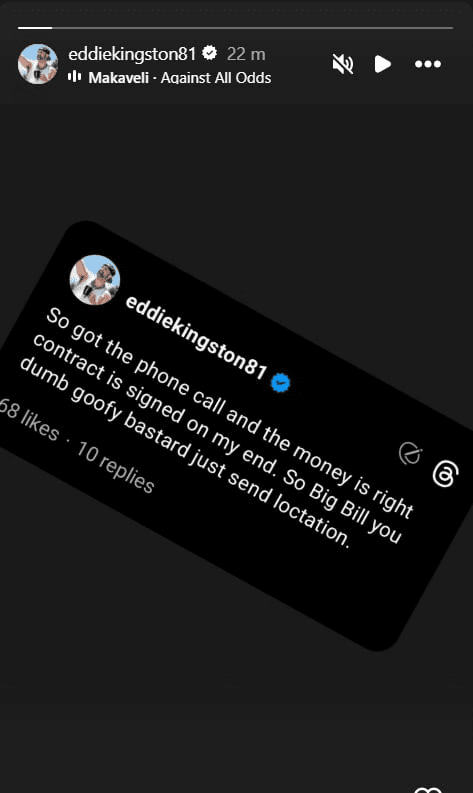Open the eddiekingston81 username in the header
The image size is (473, 793).
pos(132,54)
